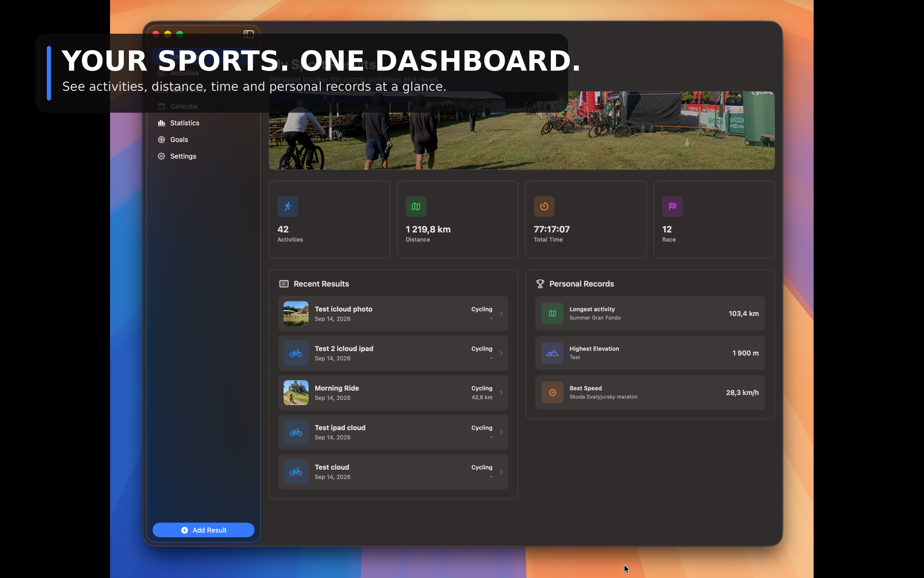Open the Morning Ride result title
This screenshot has height=578, width=924.
click(x=337, y=388)
